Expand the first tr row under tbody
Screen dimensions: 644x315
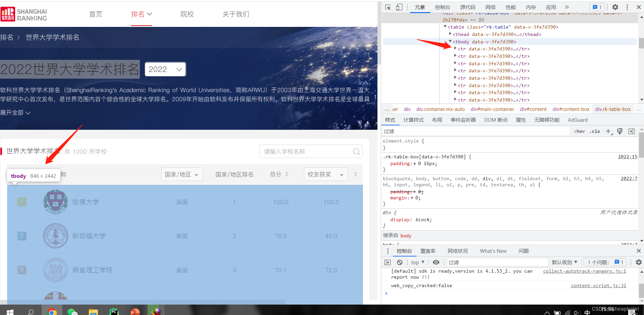pyautogui.click(x=455, y=49)
